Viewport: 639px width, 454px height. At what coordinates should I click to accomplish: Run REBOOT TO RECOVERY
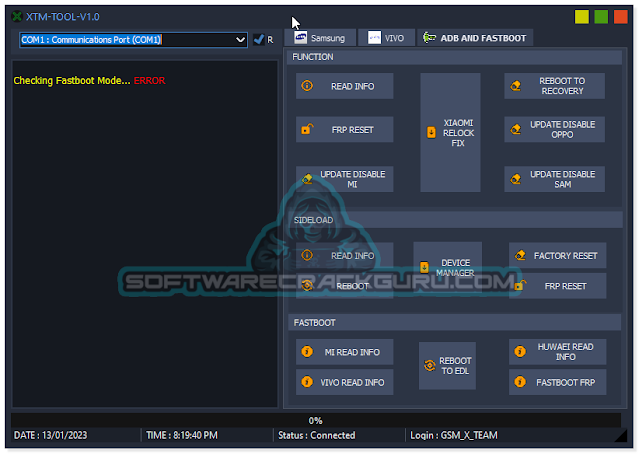point(554,86)
